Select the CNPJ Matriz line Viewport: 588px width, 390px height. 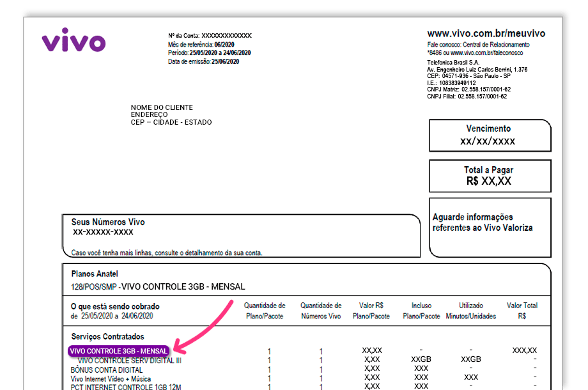pyautogui.click(x=468, y=90)
